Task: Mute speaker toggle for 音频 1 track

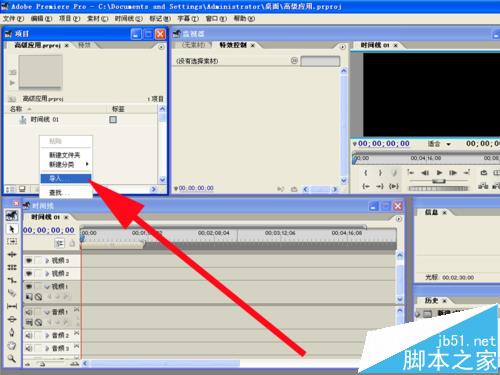Action: (29, 312)
